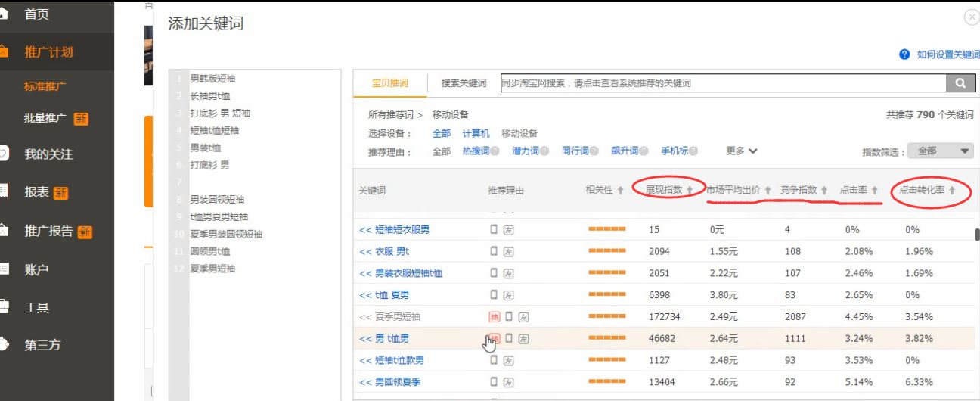980x401 pixels.
Task: Open 工具 in the sidebar
Action: coord(36,307)
